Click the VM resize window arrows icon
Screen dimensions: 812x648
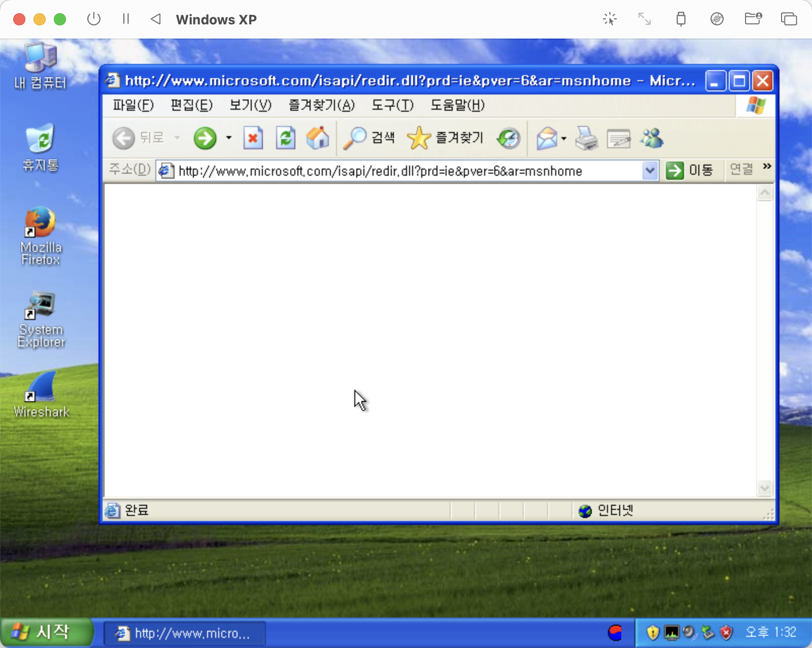coord(645,19)
